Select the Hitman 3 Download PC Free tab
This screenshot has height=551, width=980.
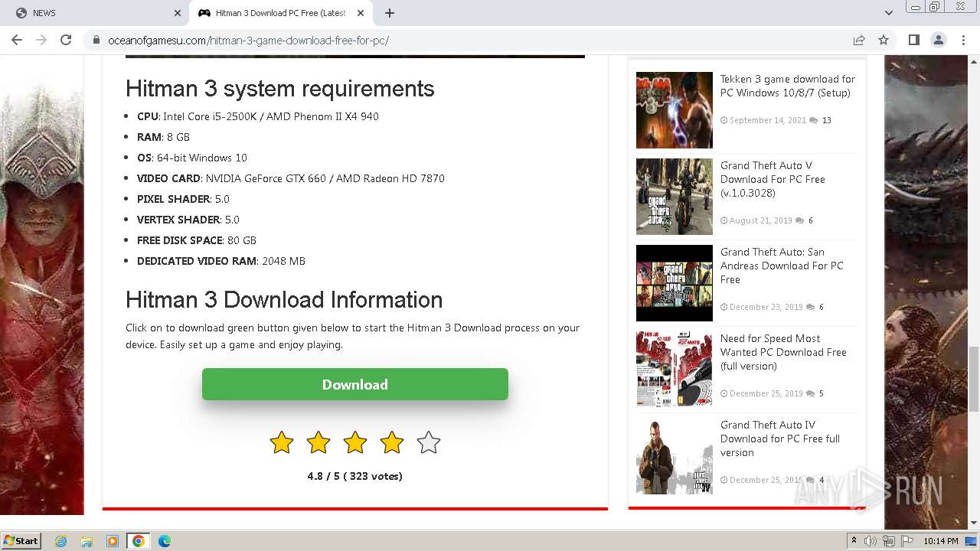click(280, 13)
